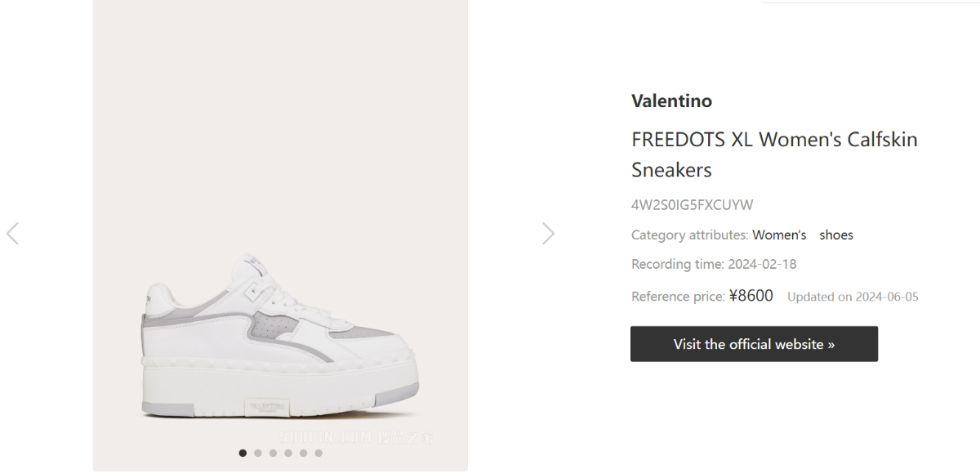Click the previous image left arrow
This screenshot has width=980, height=474.
(x=12, y=234)
